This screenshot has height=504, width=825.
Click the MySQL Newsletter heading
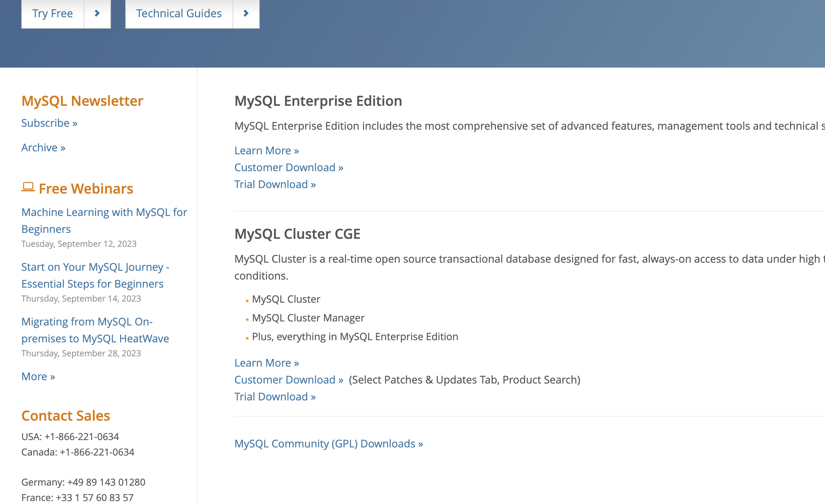coord(82,101)
